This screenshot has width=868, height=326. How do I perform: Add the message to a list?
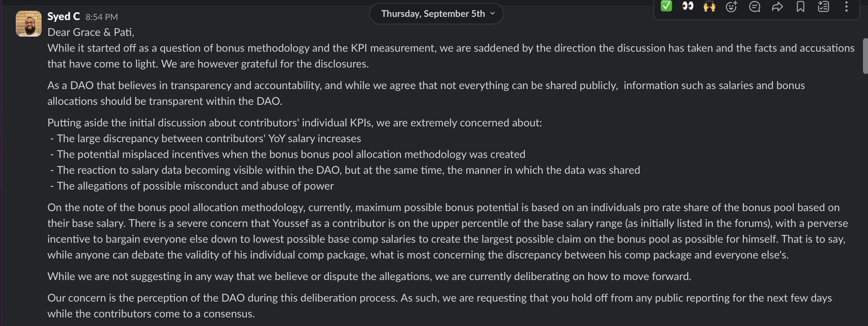pyautogui.click(x=823, y=6)
